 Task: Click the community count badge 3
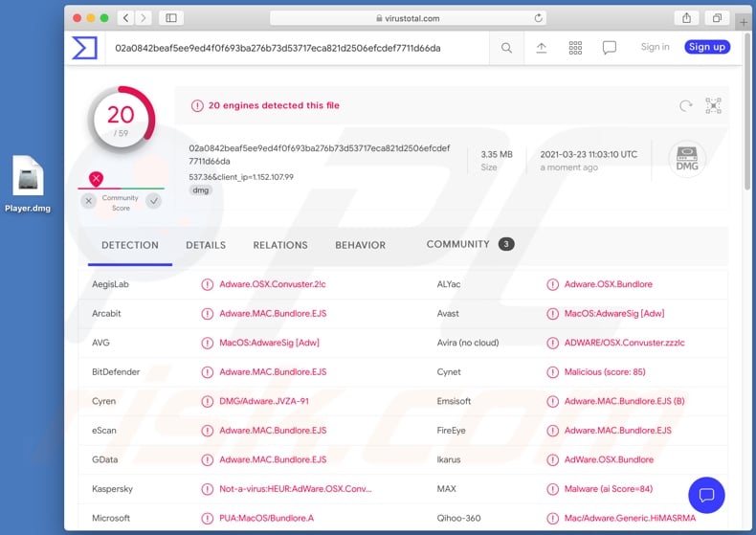506,244
